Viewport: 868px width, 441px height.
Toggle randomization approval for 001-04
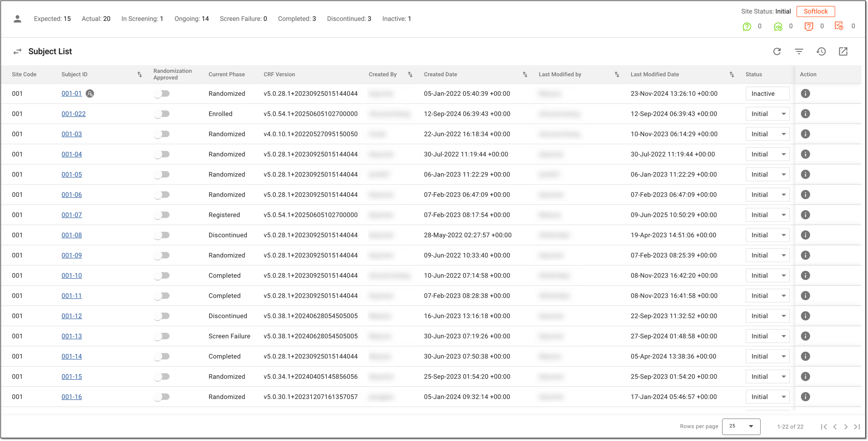(x=161, y=154)
